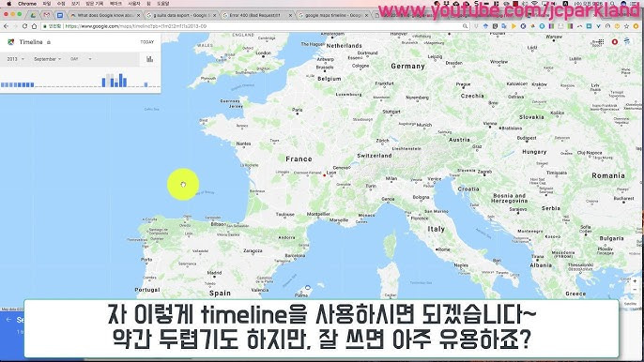Open the 북마크 bookmarks menu
The height and width of the screenshot is (362, 644).
[x=115, y=4]
